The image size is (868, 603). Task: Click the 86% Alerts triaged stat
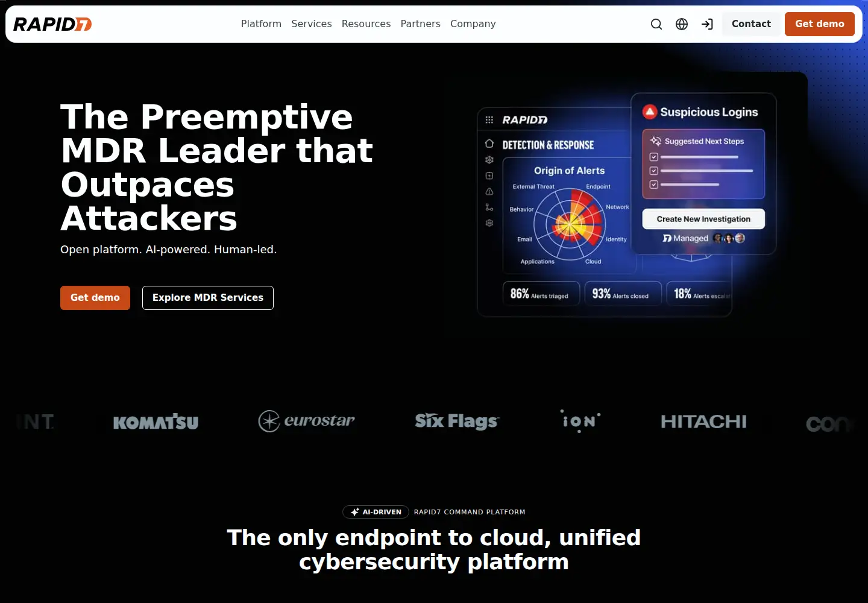541,294
